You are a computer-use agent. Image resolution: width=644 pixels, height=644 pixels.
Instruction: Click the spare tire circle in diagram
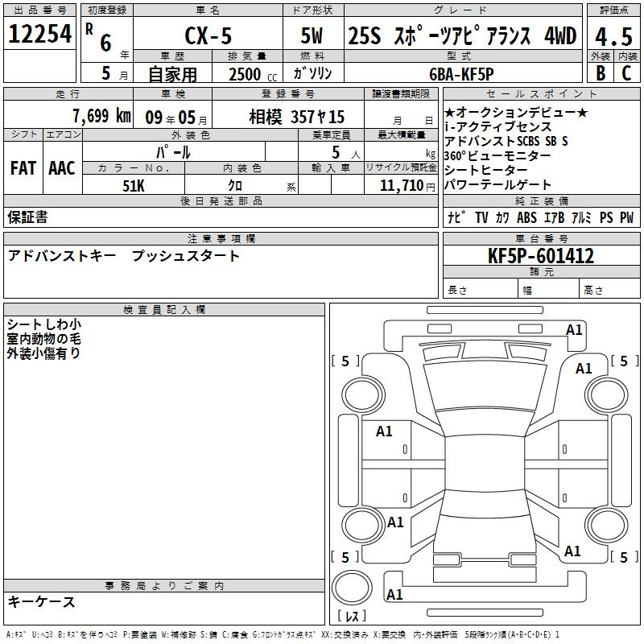coord(352,588)
